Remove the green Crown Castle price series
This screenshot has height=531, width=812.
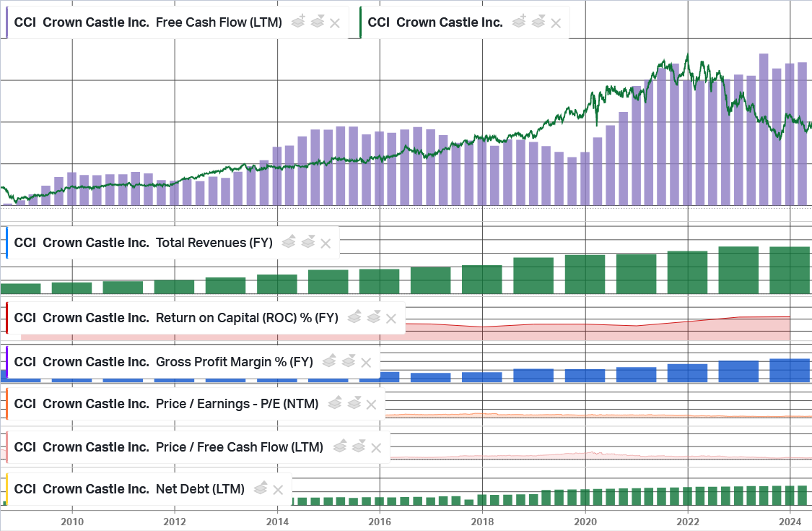(x=556, y=23)
